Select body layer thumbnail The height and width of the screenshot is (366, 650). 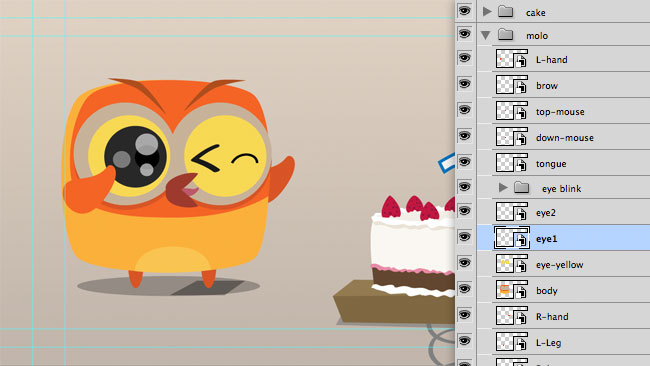pyautogui.click(x=512, y=290)
